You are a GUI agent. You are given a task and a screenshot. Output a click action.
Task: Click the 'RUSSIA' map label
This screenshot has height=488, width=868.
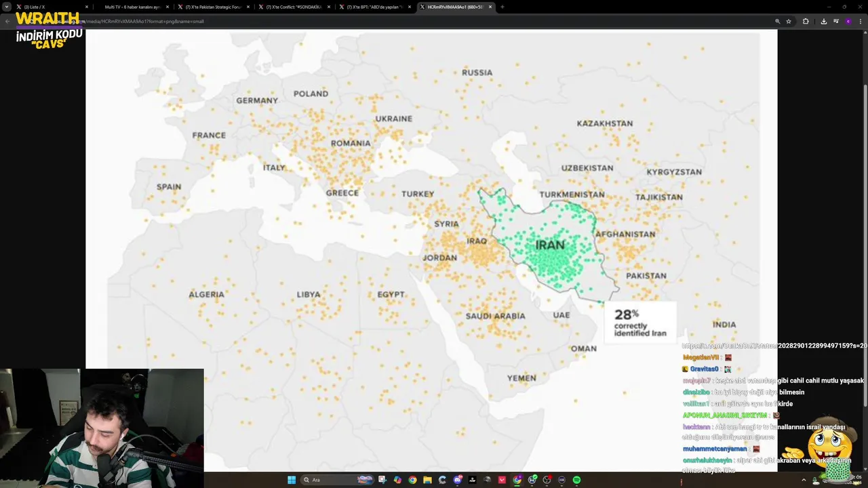click(477, 73)
